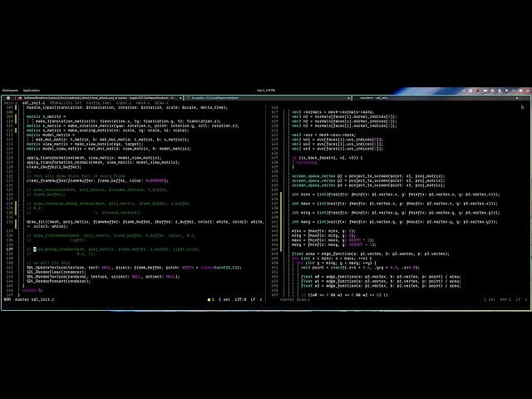Click the terminal icon on the 'hx main.c' tab
Screen dimensions: 532x399
pos(188,98)
